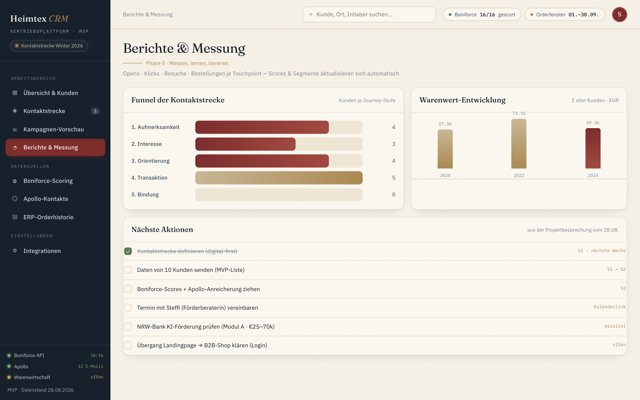640x400 pixels.
Task: Open Apollo-Kontakte data source
Action: click(55, 199)
